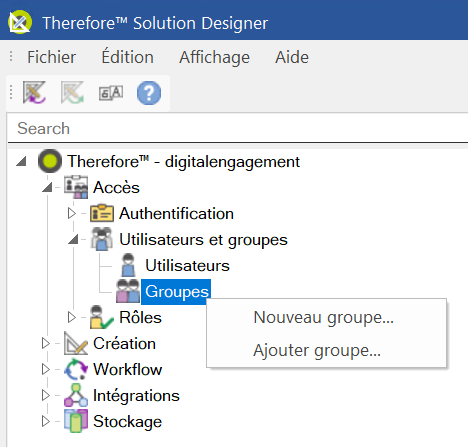Image resolution: width=468 pixels, height=447 pixels.
Task: Select the Création tree label
Action: 124,343
